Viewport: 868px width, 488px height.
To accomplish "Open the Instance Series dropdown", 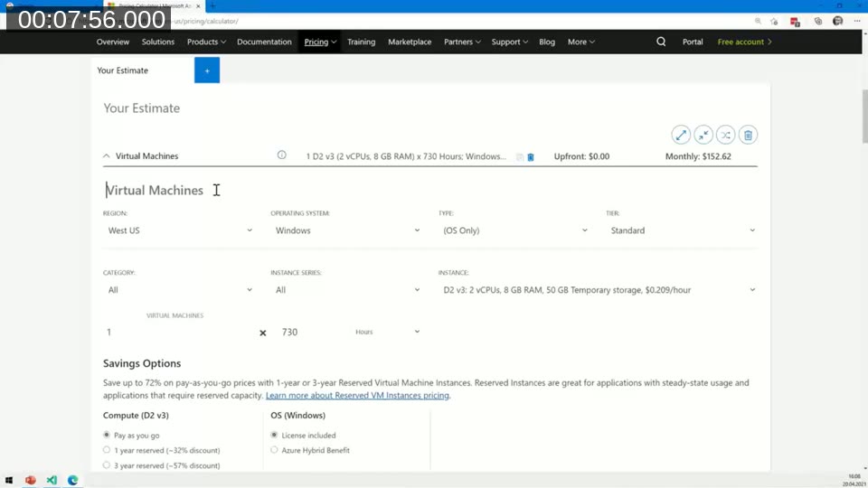I will [x=346, y=290].
